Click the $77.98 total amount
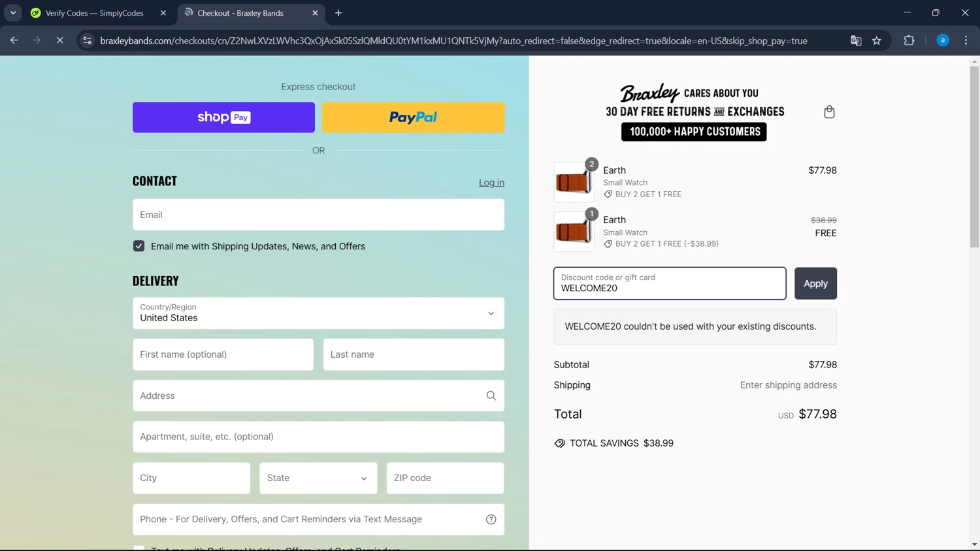Viewport: 980px width, 551px height. pyautogui.click(x=817, y=414)
